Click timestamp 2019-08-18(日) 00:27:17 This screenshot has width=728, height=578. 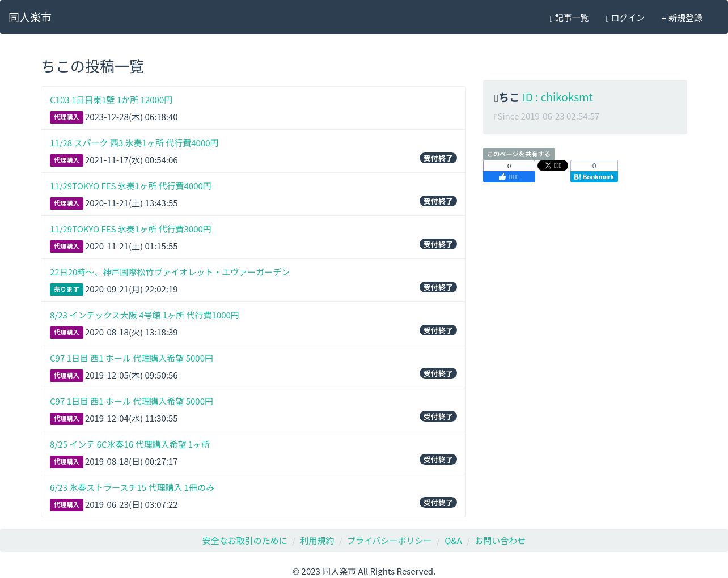tap(132, 462)
